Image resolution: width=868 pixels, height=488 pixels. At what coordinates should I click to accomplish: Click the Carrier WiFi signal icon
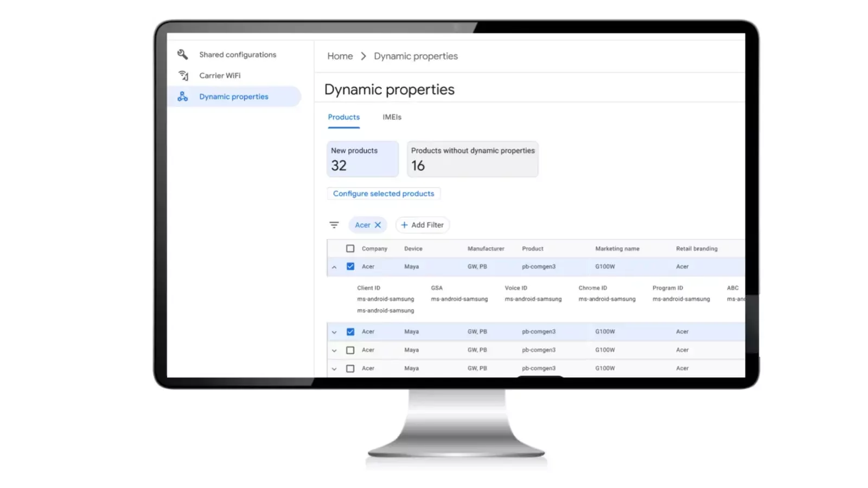[x=183, y=75]
